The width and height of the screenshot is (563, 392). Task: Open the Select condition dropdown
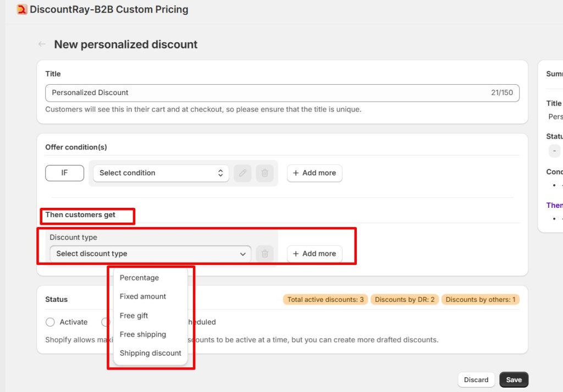pyautogui.click(x=161, y=173)
